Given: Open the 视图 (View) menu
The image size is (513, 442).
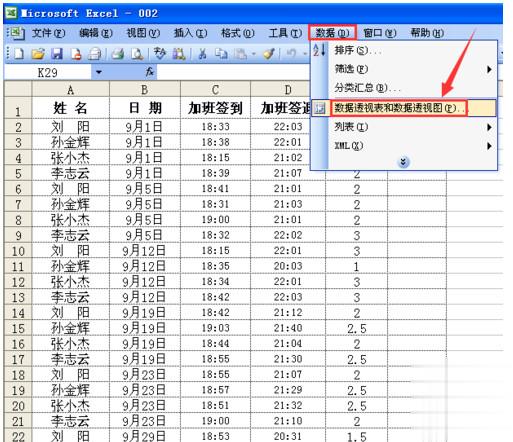Looking at the screenshot, I should (143, 33).
